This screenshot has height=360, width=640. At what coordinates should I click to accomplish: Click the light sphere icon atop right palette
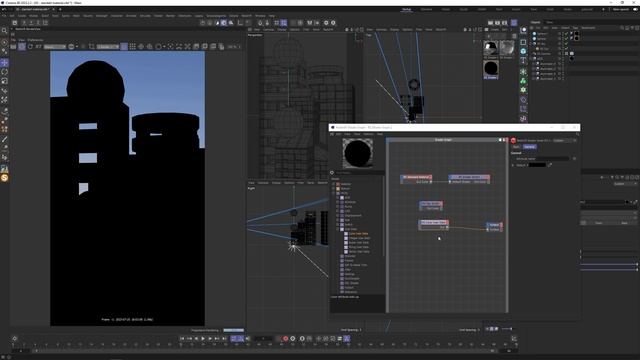[523, 30]
